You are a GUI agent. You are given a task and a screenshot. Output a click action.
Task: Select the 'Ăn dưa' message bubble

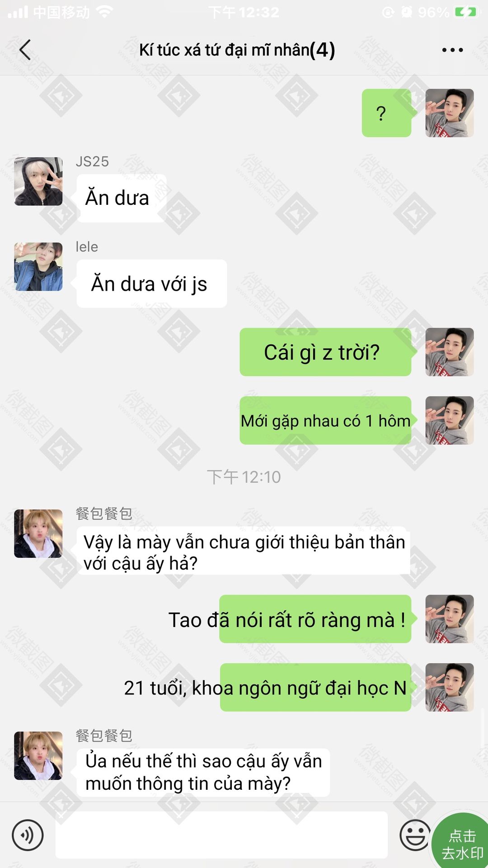tap(121, 198)
